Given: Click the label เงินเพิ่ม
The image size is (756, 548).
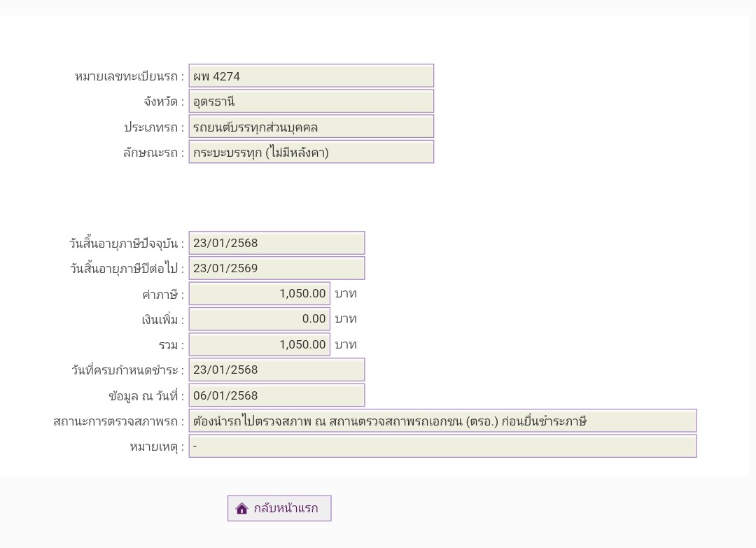Looking at the screenshot, I should coord(163,320).
